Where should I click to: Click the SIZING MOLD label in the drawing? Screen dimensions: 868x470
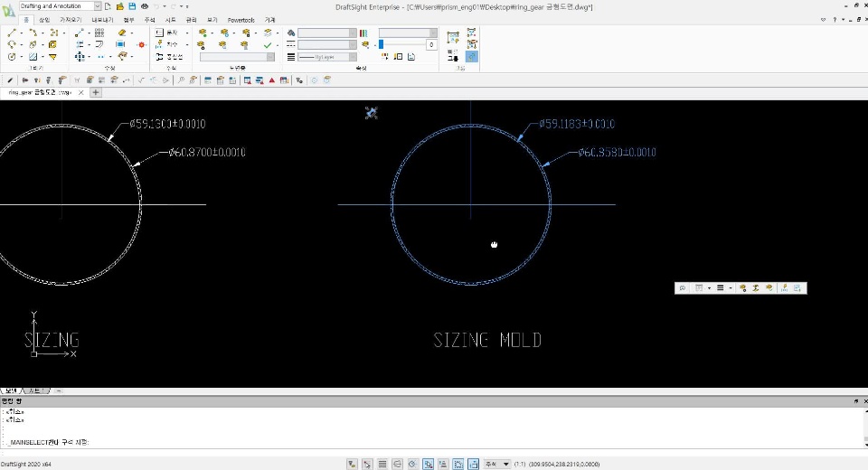(x=487, y=340)
